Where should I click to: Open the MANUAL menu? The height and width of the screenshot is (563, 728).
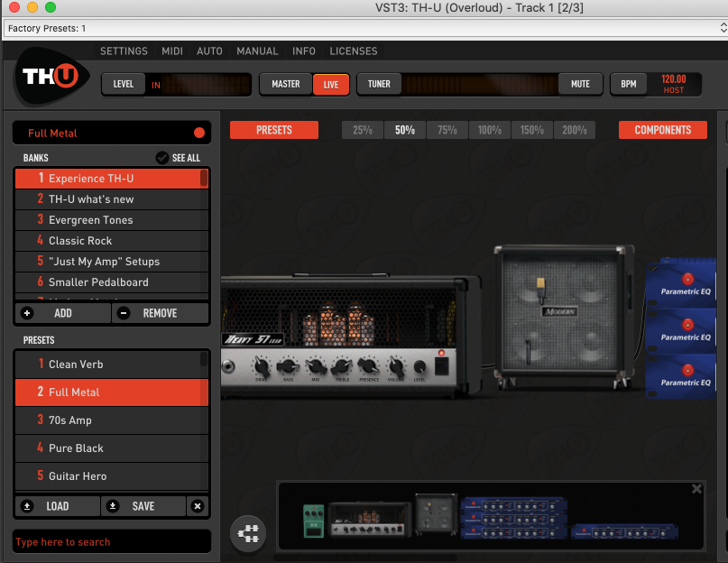pos(257,51)
